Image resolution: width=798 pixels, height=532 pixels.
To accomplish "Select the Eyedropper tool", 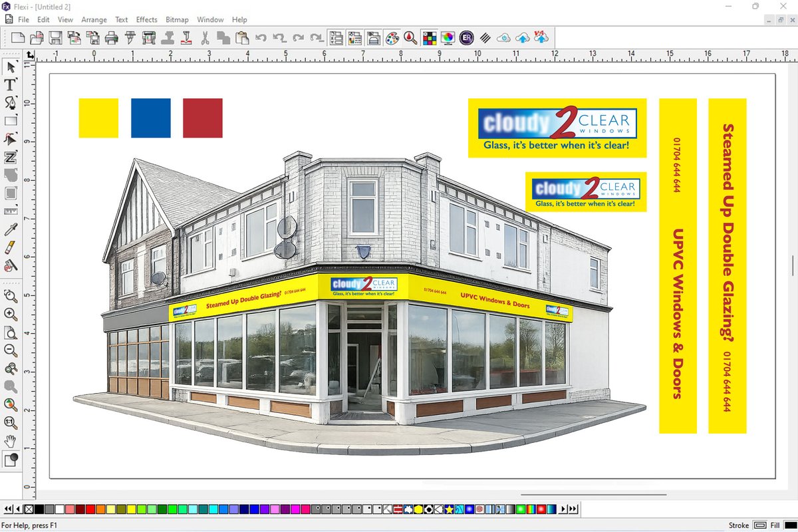I will click(11, 229).
